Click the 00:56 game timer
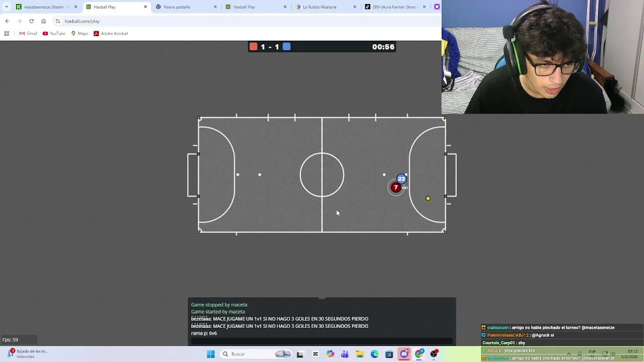 (383, 47)
